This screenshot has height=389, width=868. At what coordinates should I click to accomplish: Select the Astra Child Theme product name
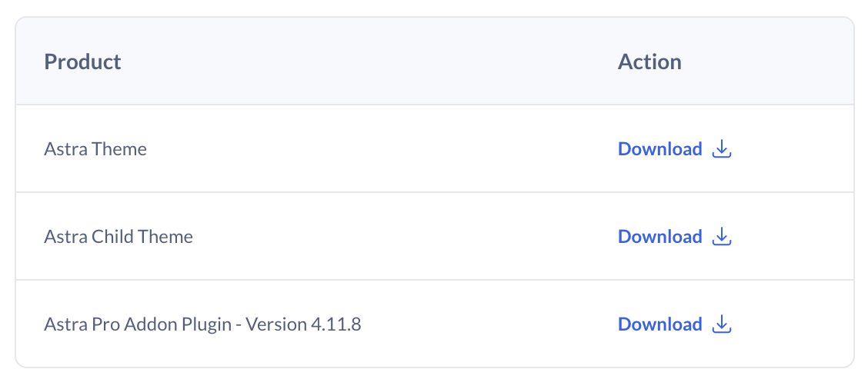(119, 237)
